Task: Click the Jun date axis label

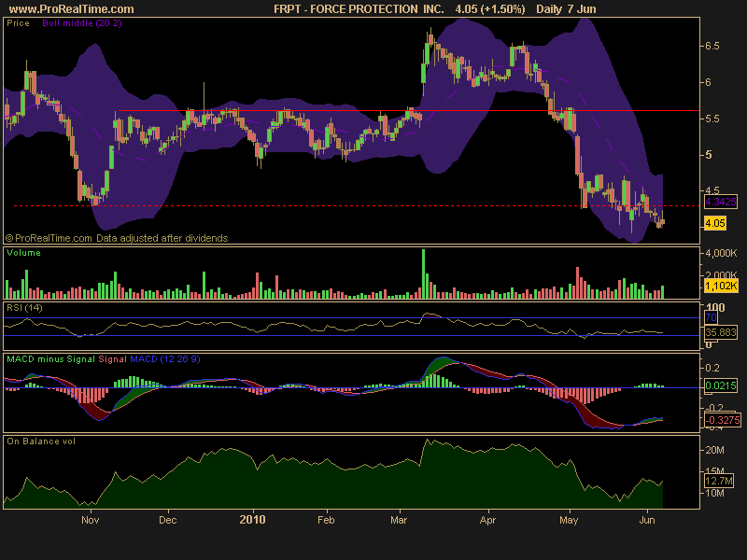Action: point(647,520)
